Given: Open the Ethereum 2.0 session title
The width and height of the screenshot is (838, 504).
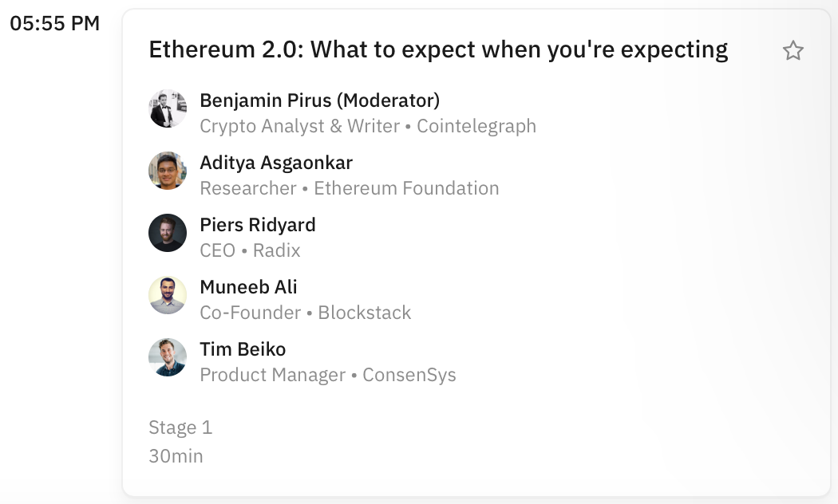Looking at the screenshot, I should coord(438,50).
